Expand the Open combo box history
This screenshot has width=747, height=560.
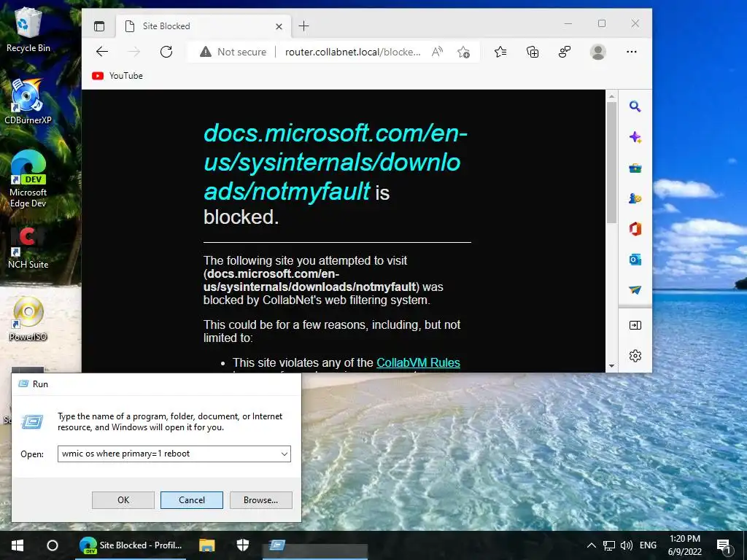(285, 454)
